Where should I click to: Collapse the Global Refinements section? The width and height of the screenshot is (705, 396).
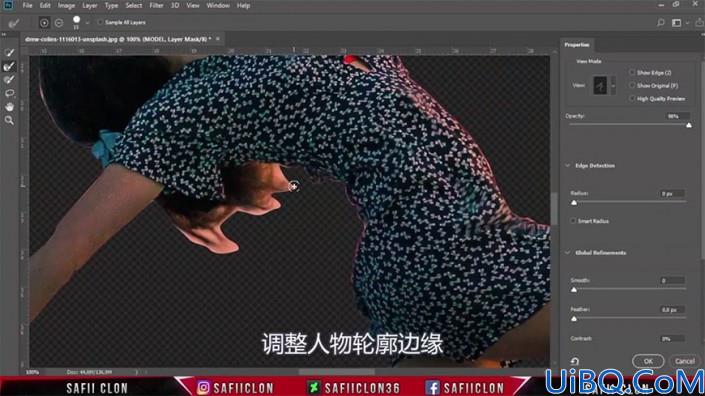tap(567, 253)
